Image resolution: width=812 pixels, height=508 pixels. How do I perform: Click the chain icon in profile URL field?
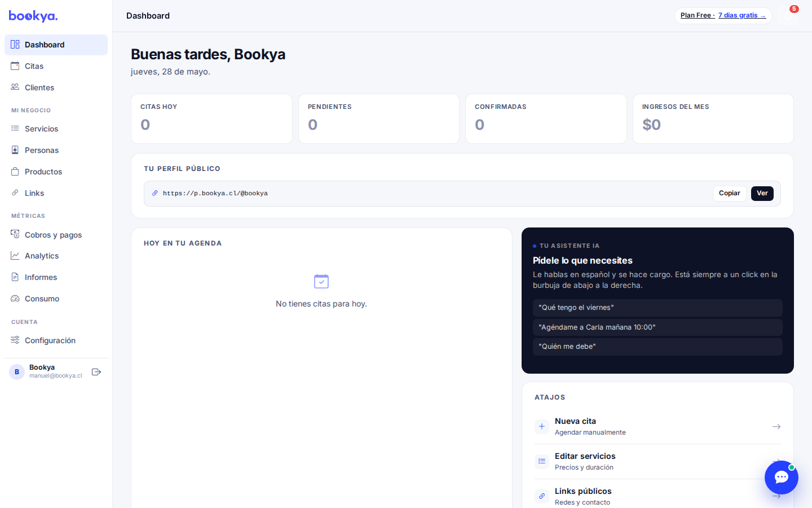point(155,193)
